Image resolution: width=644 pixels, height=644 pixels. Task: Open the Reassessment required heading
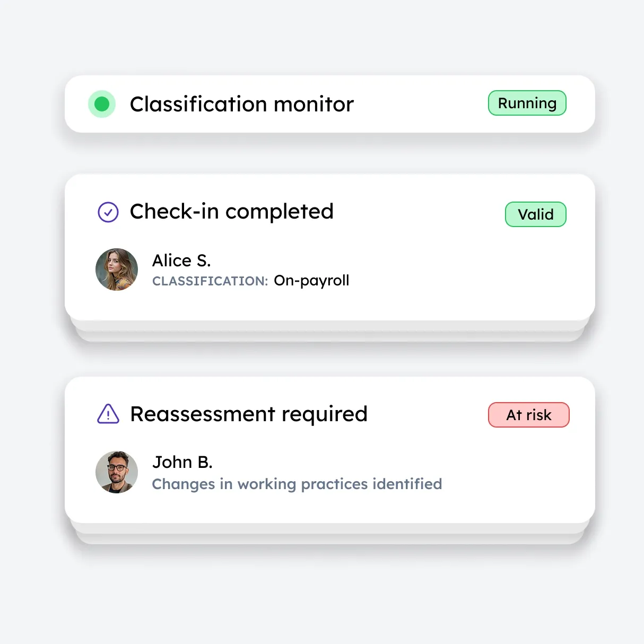pyautogui.click(x=249, y=414)
